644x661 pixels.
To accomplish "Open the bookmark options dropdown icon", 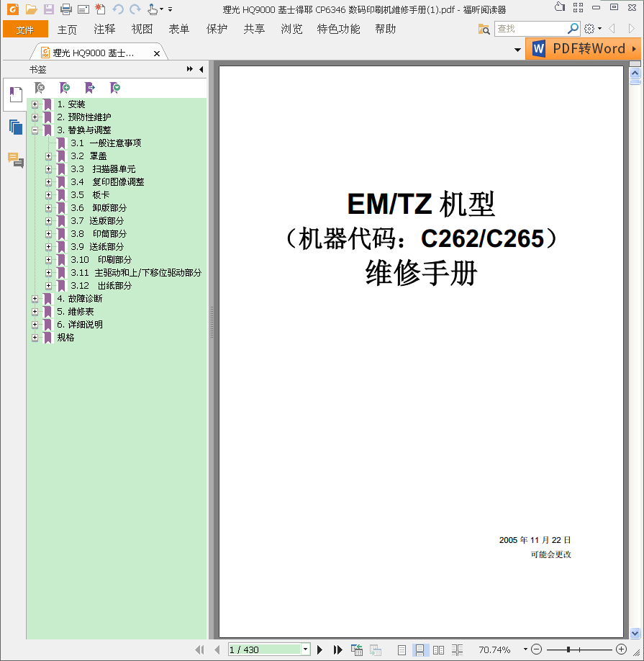I will [x=115, y=88].
